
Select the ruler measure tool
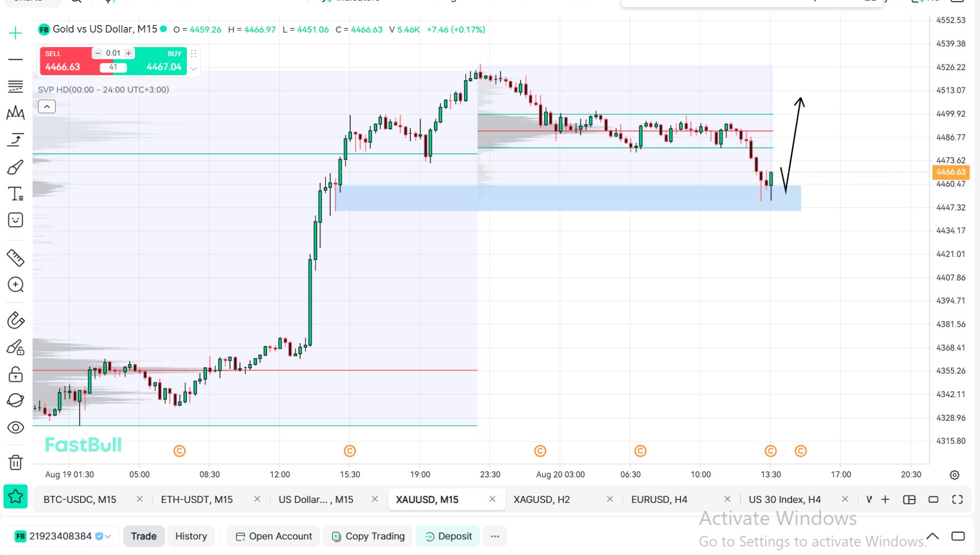15,258
